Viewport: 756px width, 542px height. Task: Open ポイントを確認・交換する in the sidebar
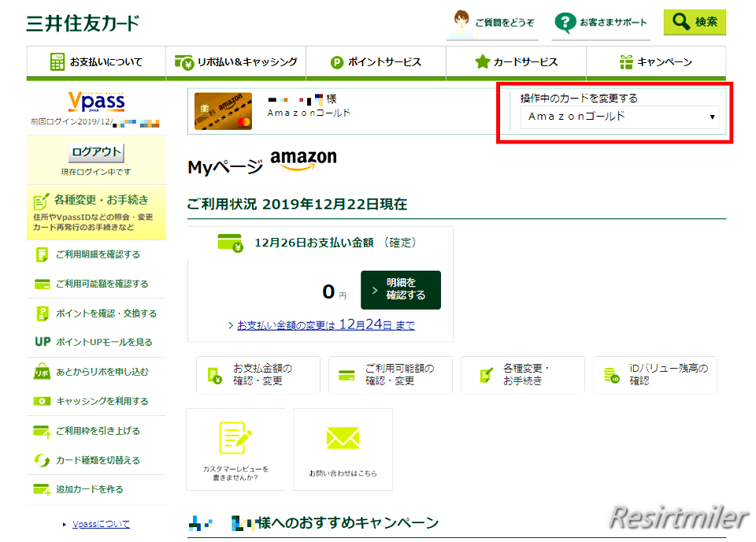[x=96, y=314]
